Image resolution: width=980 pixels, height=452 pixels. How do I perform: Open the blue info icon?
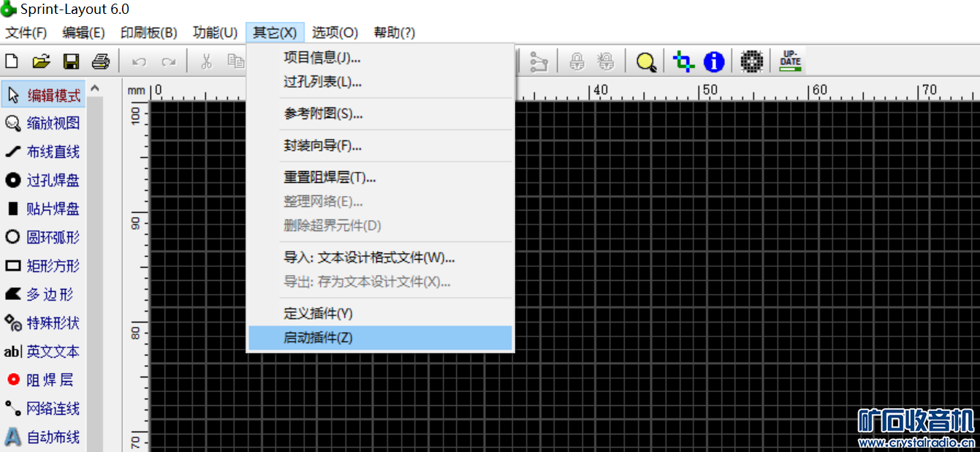pyautogui.click(x=713, y=61)
